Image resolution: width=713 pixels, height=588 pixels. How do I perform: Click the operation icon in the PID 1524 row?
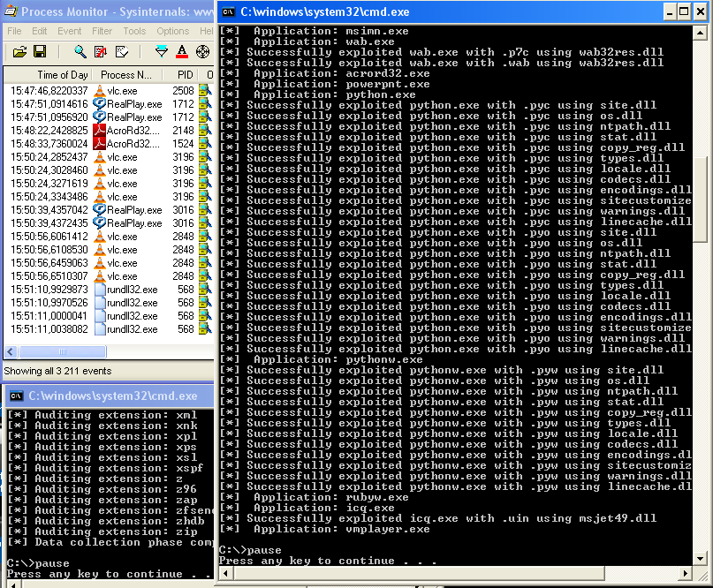click(206, 144)
